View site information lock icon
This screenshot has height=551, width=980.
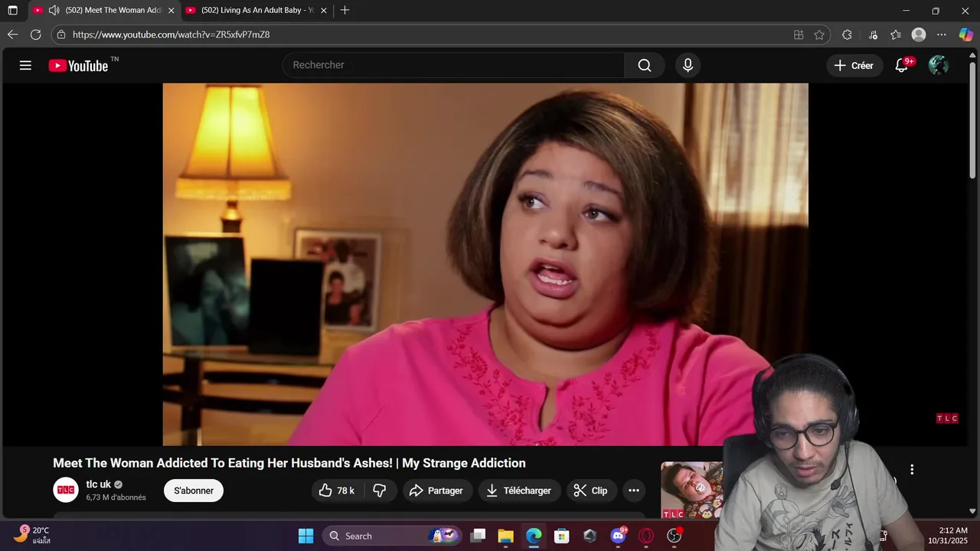coord(61,34)
